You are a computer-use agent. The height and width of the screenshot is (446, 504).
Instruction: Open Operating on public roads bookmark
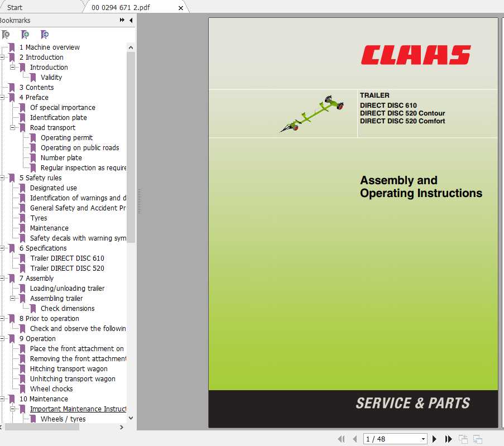(x=80, y=147)
